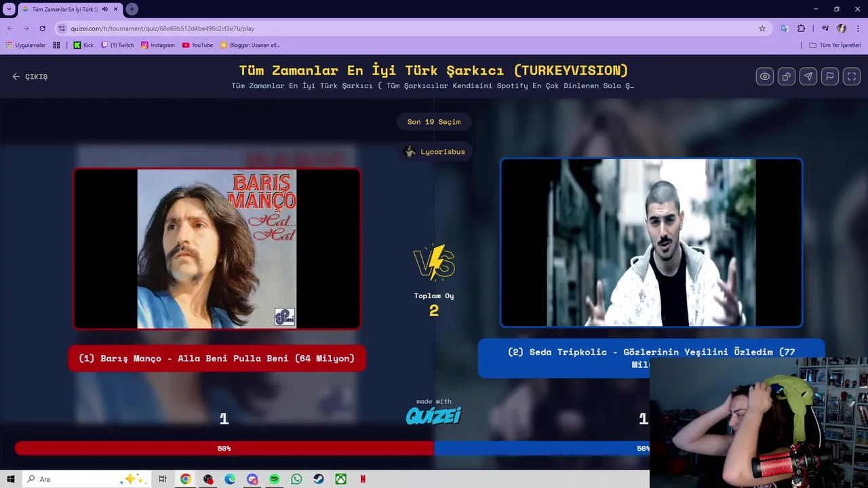868x488 pixels.
Task: Click the flag report icon
Action: [x=830, y=77]
